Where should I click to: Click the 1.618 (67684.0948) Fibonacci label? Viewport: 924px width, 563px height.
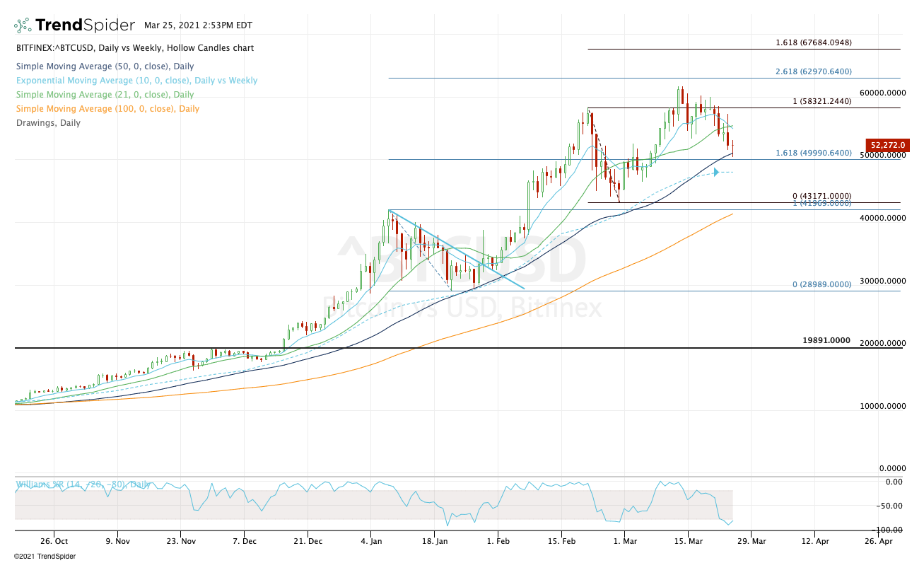click(813, 42)
